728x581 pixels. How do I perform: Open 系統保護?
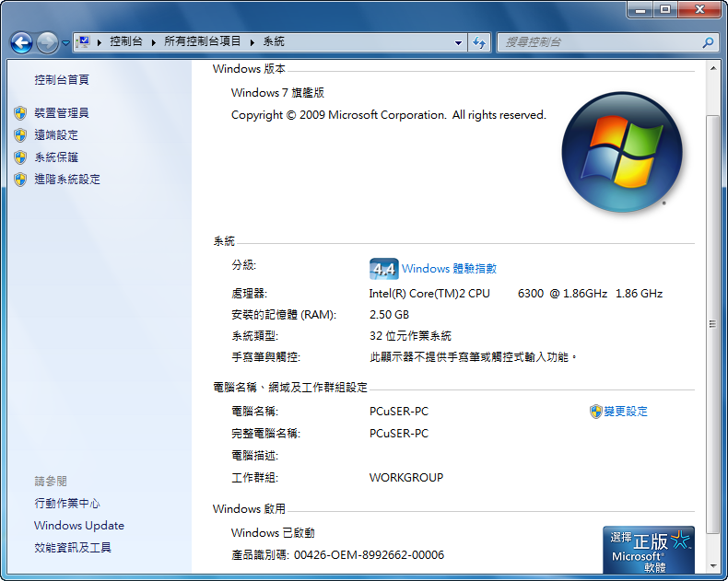click(56, 157)
